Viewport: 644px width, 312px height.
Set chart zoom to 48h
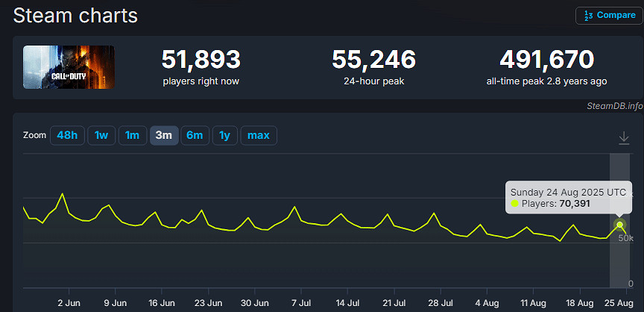click(x=66, y=135)
